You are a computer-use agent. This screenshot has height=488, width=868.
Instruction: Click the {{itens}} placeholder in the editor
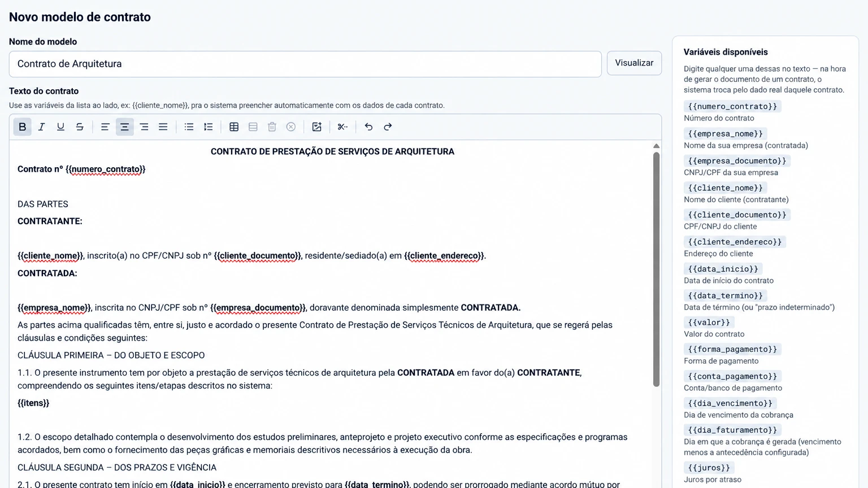point(33,403)
